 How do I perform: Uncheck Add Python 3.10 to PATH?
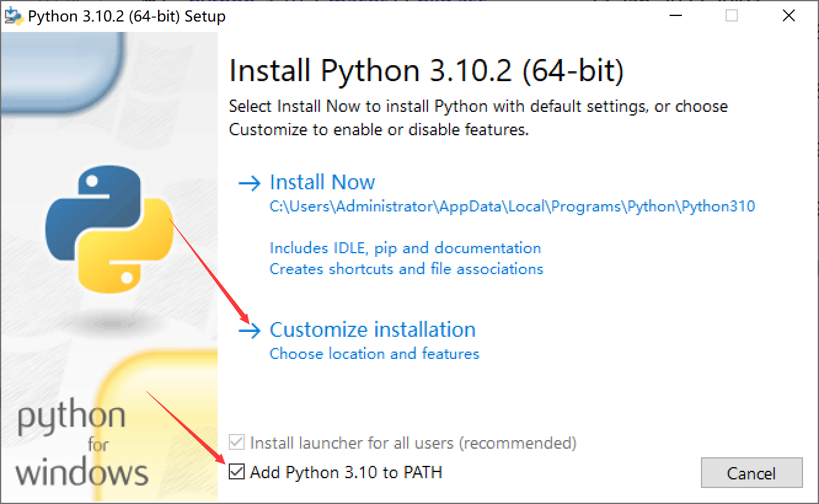236,472
